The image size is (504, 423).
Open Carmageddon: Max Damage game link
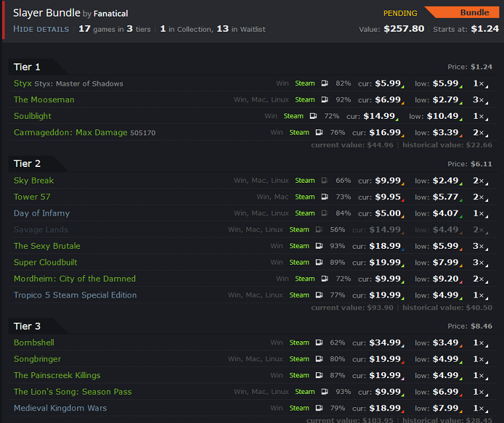click(71, 133)
